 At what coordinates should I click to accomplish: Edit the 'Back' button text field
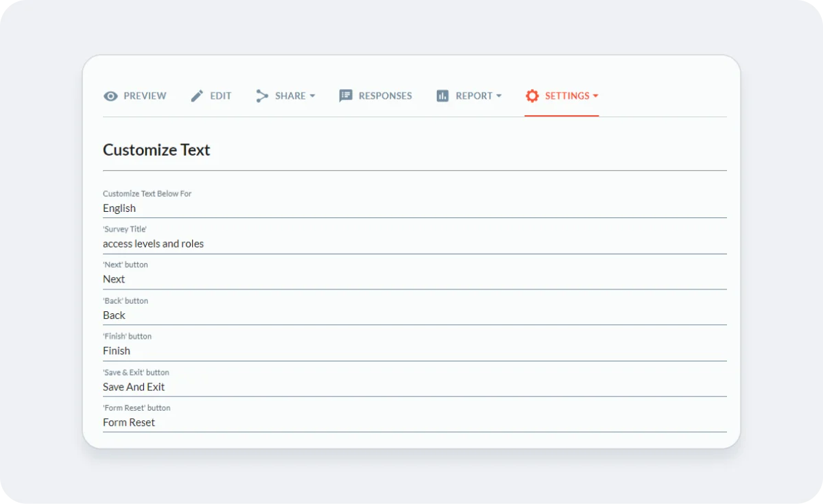(x=415, y=315)
